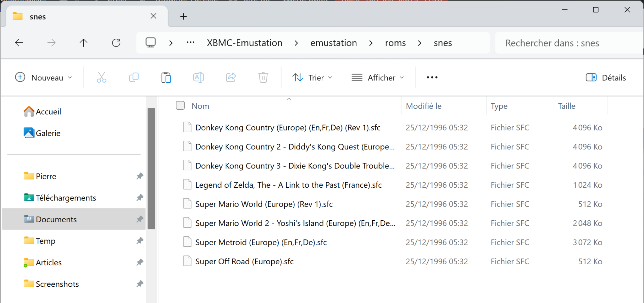Unpin Documents from quick access
Viewport: 644px width, 303px height.
(x=140, y=219)
